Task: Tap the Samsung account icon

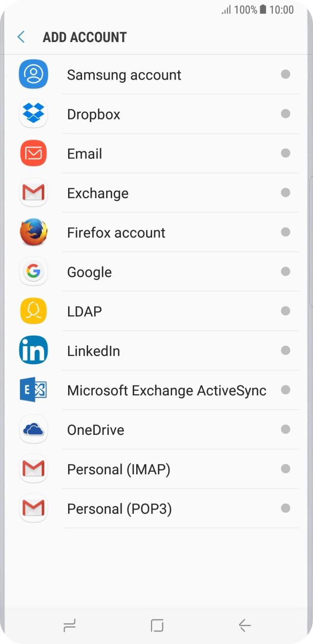Action: (x=33, y=75)
